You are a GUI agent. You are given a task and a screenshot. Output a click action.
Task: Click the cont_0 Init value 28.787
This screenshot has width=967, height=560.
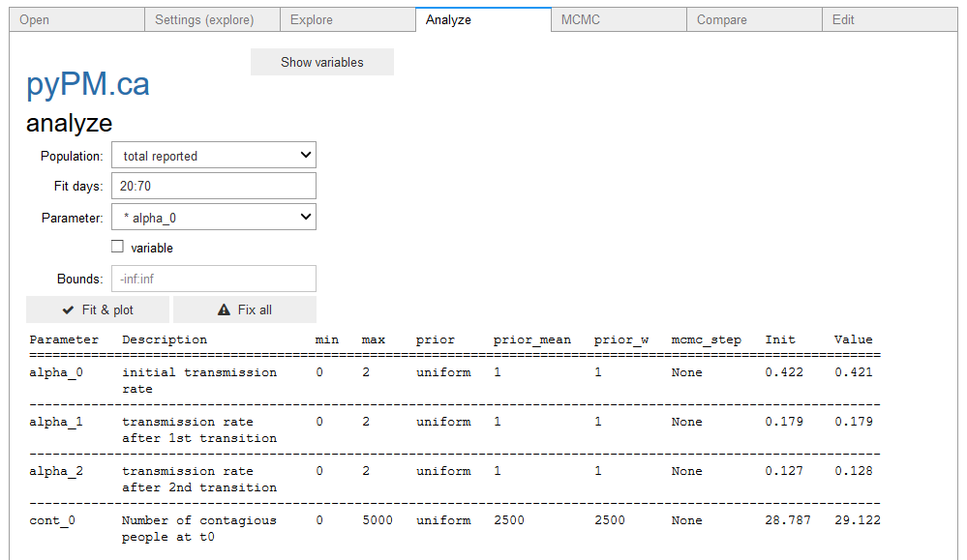click(x=788, y=520)
